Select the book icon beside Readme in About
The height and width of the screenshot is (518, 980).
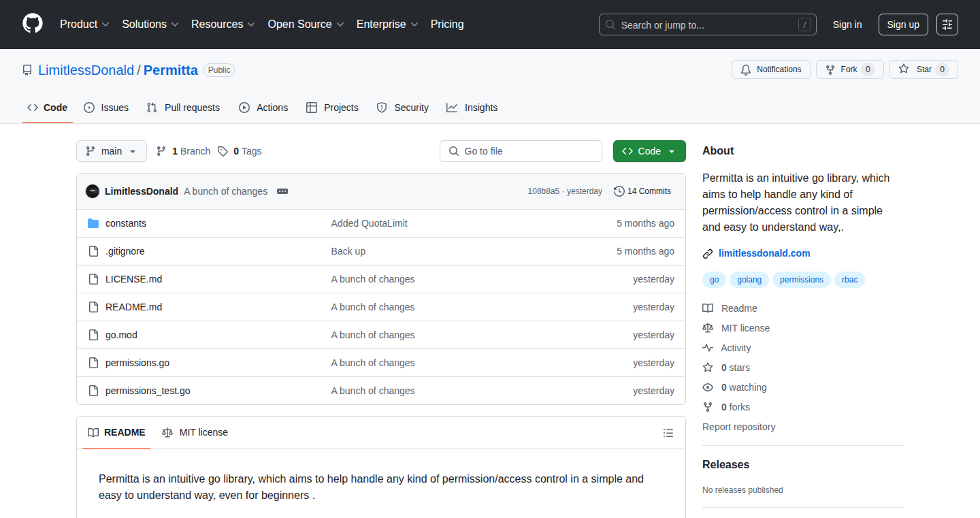tap(708, 308)
